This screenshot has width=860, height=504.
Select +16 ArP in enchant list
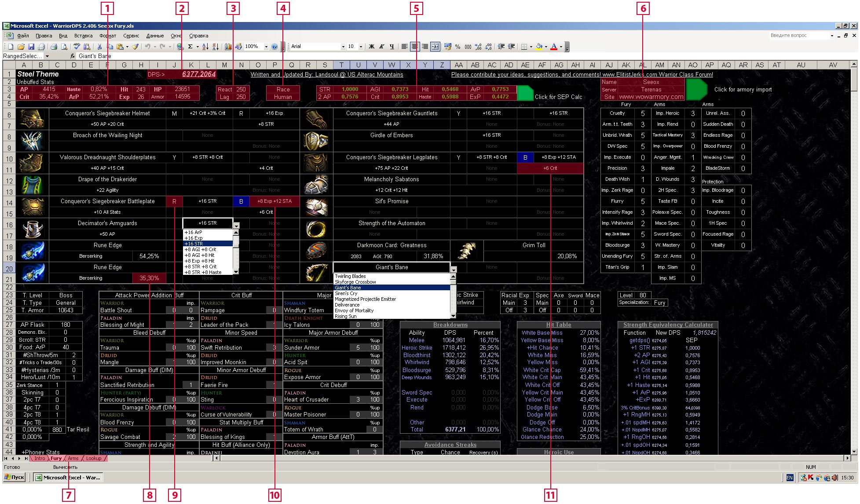[x=207, y=232]
